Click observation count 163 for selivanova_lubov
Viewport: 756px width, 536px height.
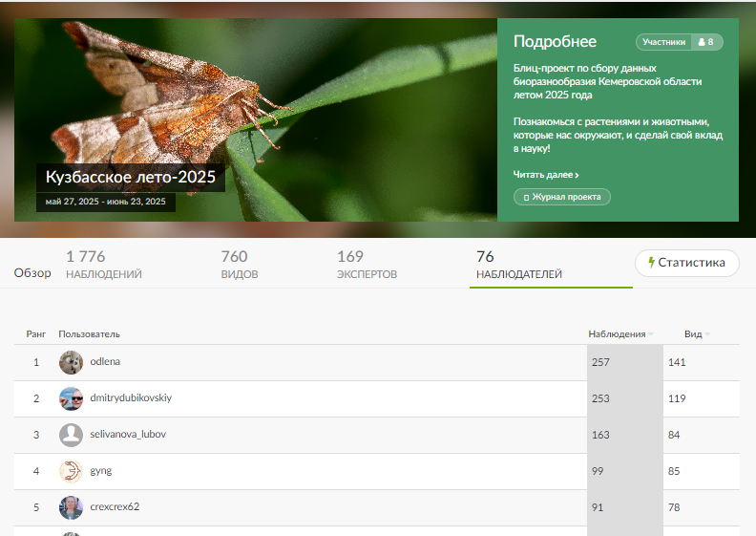click(x=600, y=435)
